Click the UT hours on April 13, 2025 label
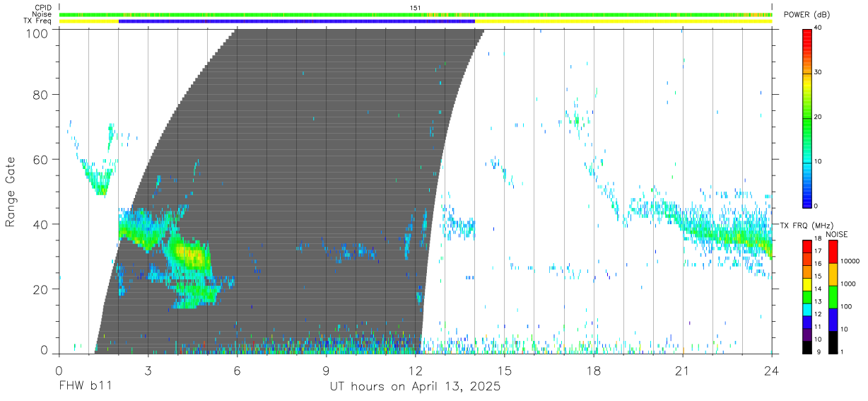 [416, 387]
